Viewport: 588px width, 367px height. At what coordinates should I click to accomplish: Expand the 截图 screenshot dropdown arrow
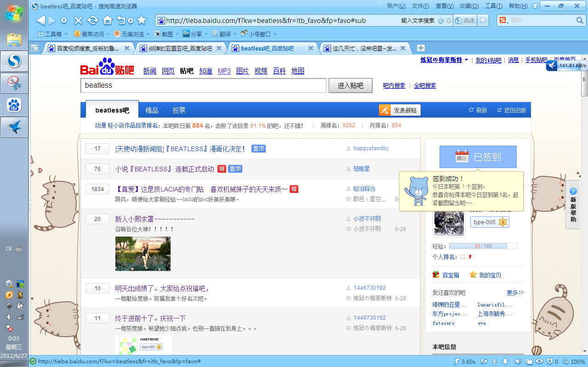pos(177,34)
